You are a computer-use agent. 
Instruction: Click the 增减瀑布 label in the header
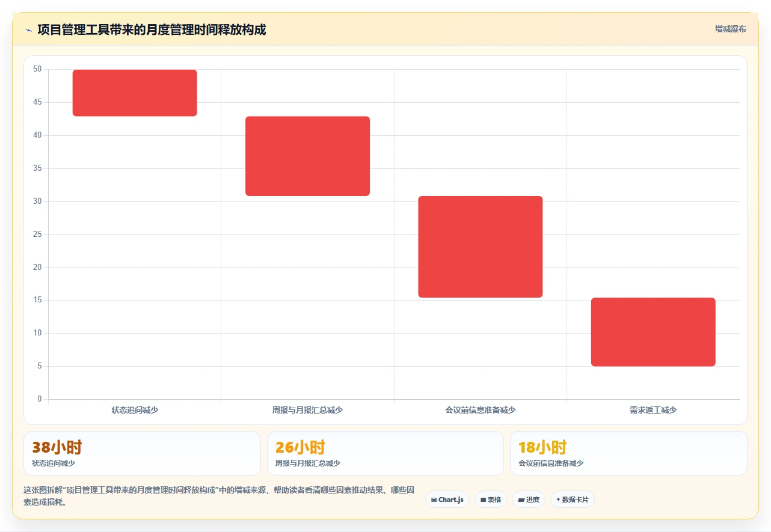pyautogui.click(x=730, y=29)
